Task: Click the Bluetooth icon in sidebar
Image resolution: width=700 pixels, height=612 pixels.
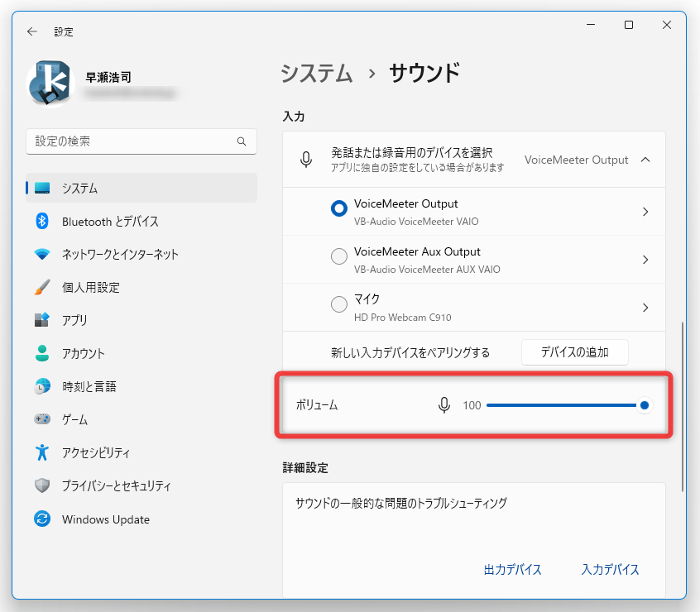Action: (x=42, y=221)
